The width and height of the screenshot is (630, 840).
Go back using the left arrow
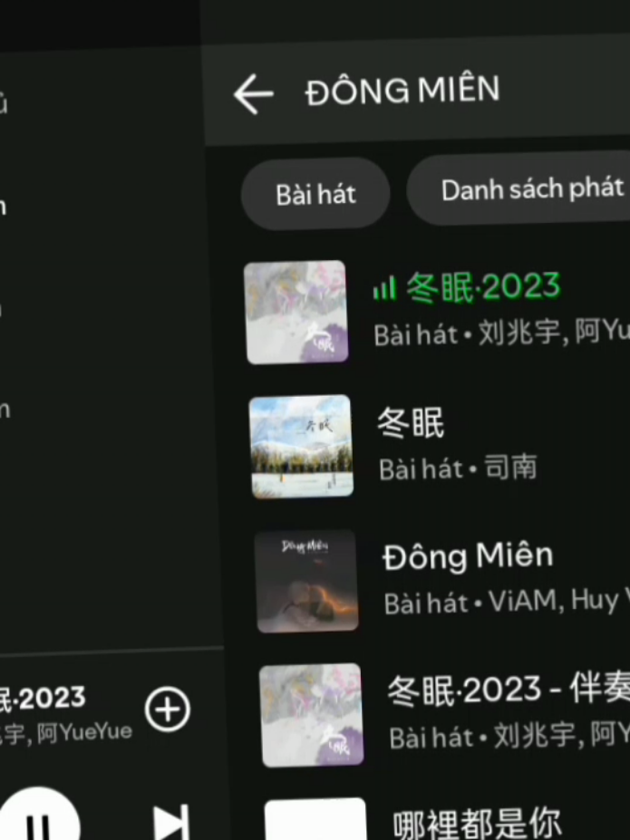click(x=254, y=94)
